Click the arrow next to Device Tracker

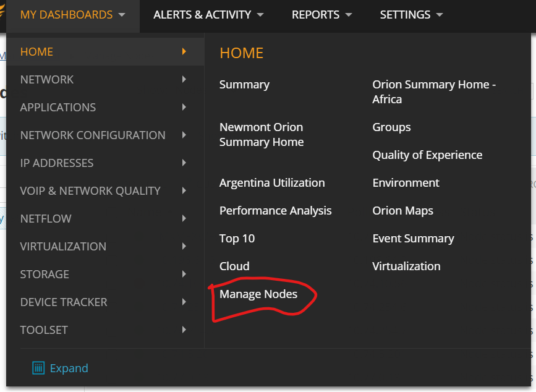184,302
